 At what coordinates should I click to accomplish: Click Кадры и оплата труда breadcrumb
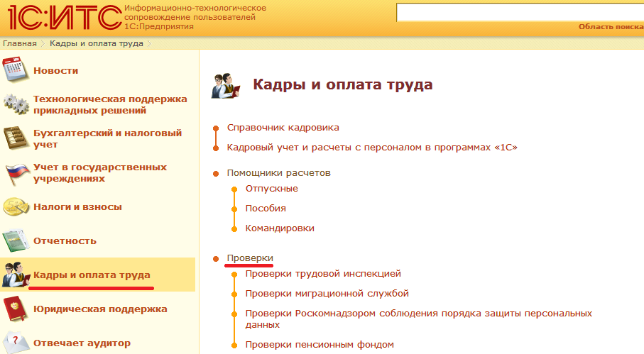click(97, 43)
